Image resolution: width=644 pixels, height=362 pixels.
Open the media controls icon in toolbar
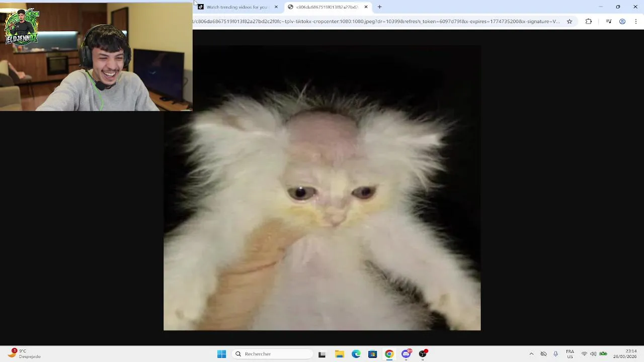tap(608, 22)
